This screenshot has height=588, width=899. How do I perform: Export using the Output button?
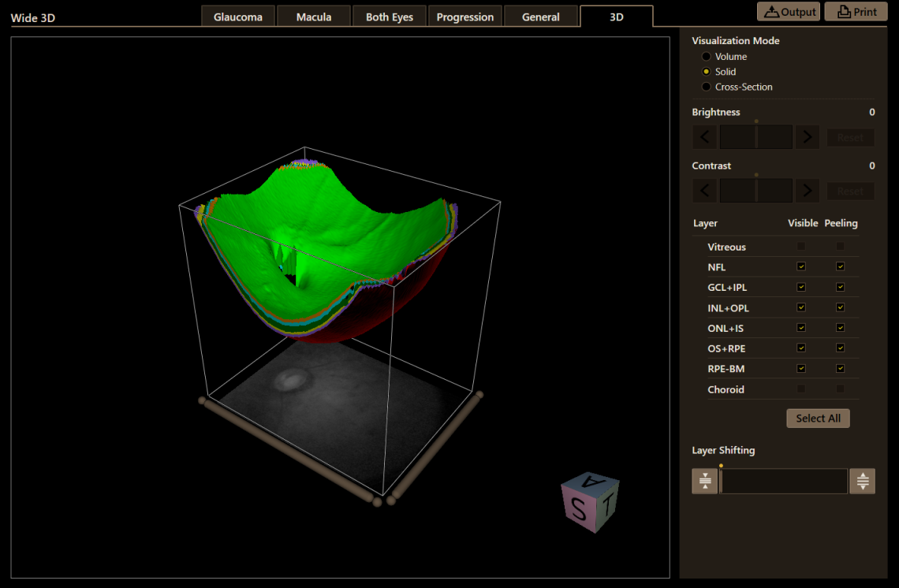(789, 12)
